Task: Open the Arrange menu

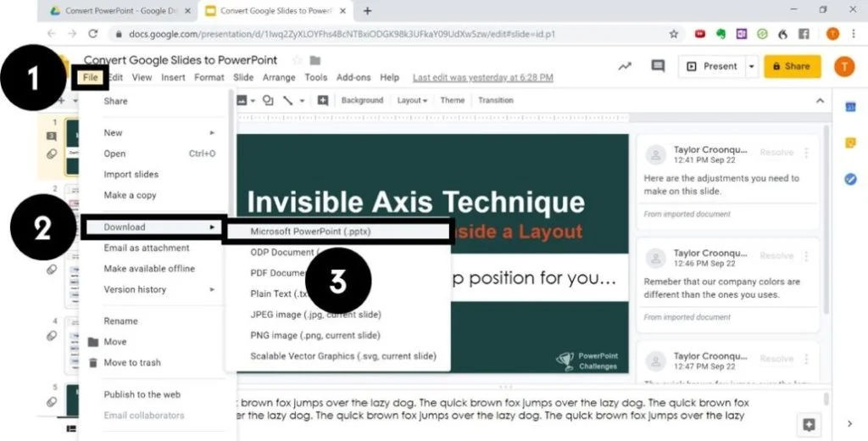Action: [x=279, y=77]
